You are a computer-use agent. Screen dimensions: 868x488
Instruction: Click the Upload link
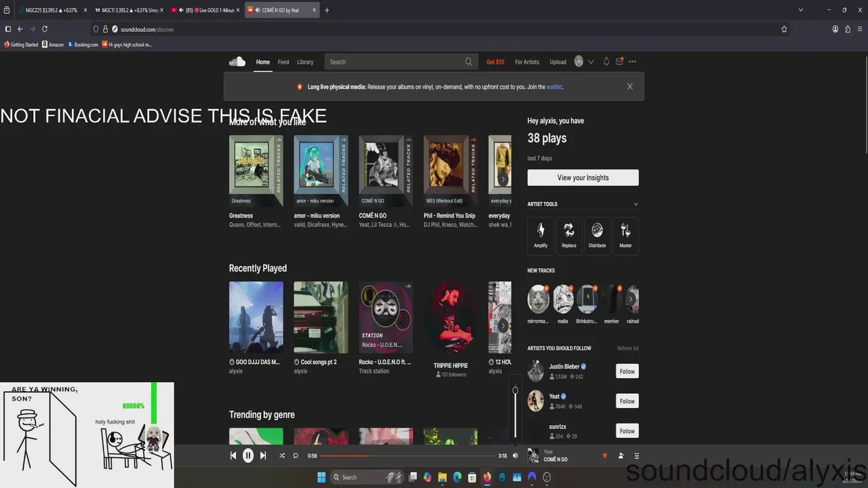[x=558, y=62]
